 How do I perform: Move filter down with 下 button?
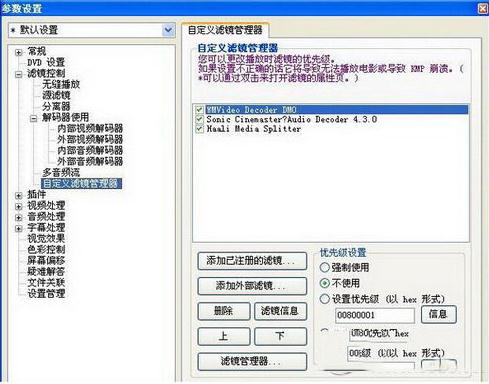(x=280, y=336)
